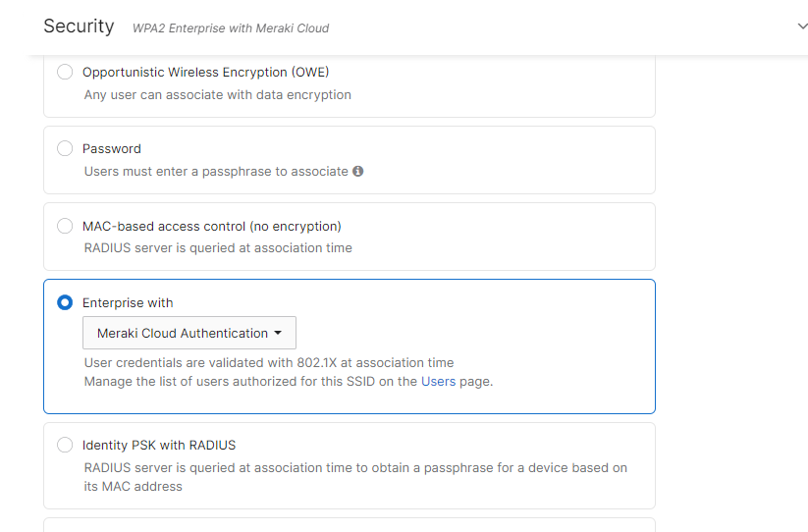Choose the MAC-based access control radio button

pos(65,226)
